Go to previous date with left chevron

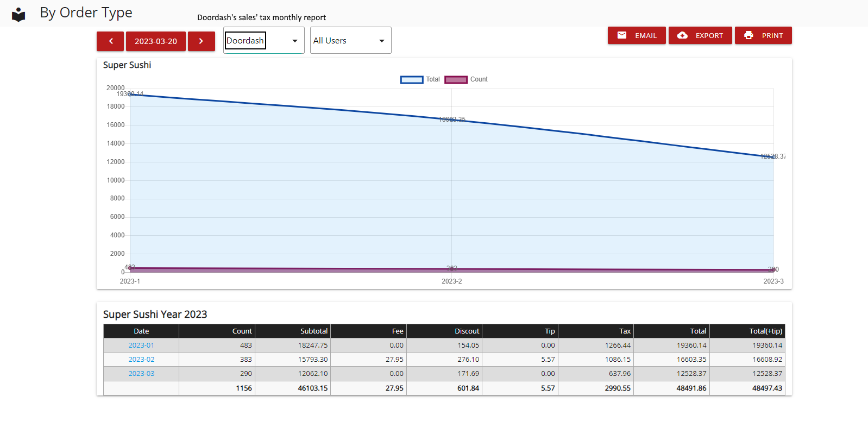tap(110, 41)
